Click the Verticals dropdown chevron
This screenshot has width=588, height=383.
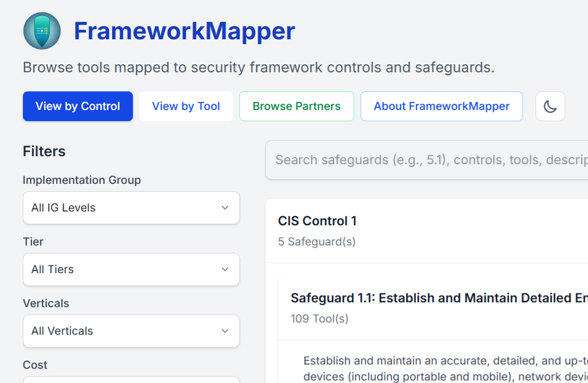225,331
